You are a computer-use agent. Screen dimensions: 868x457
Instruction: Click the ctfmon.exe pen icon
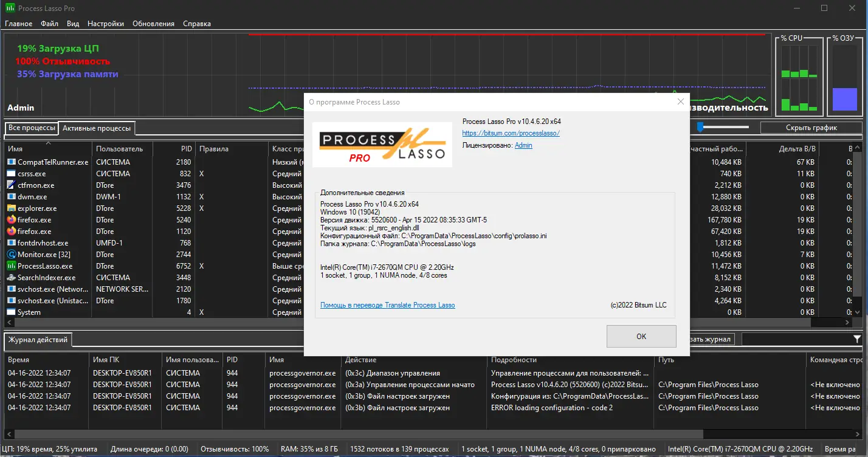[12, 185]
